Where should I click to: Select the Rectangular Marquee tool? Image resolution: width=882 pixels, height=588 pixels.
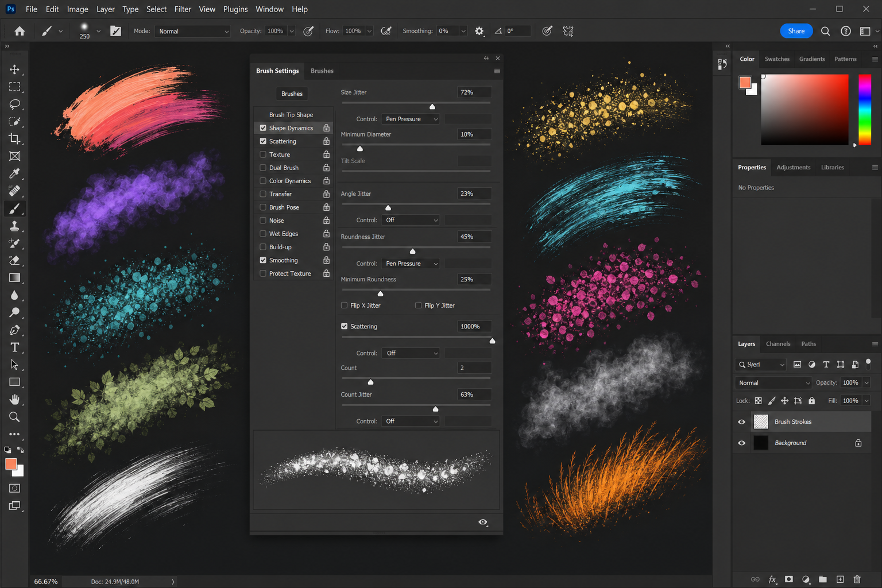click(14, 87)
